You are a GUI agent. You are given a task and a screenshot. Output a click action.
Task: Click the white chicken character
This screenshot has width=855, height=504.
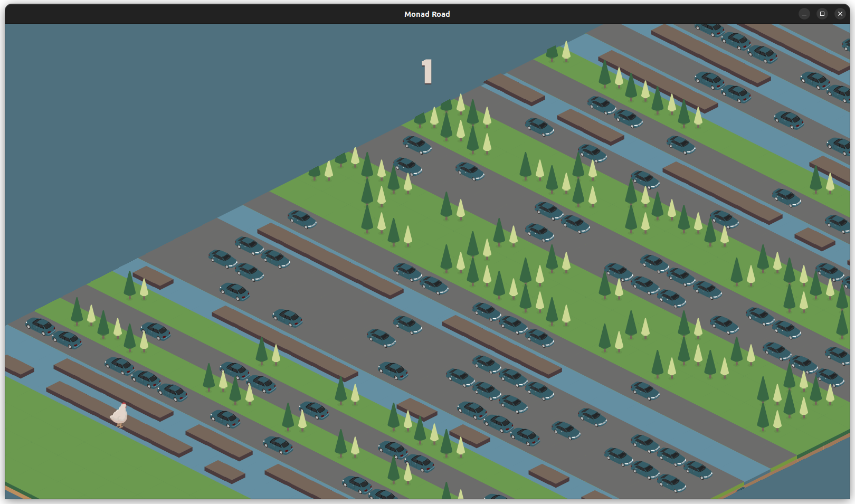click(x=119, y=414)
